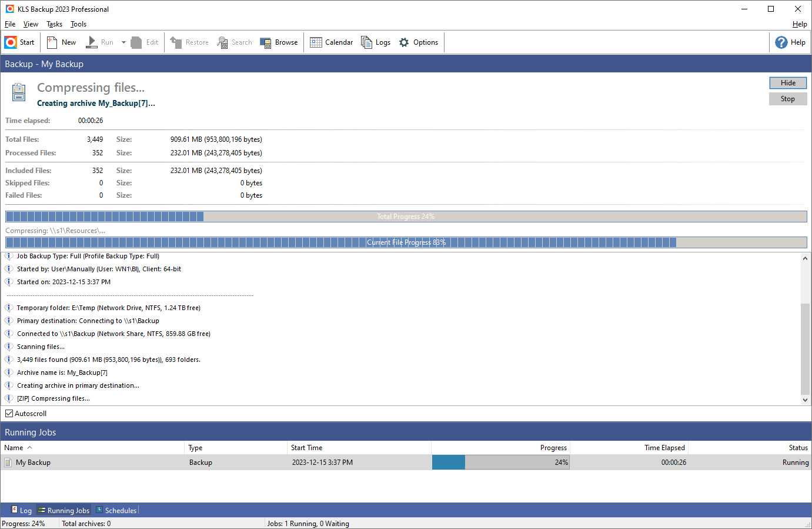Sort jobs by Name column
This screenshot has height=529, width=812.
(x=92, y=448)
